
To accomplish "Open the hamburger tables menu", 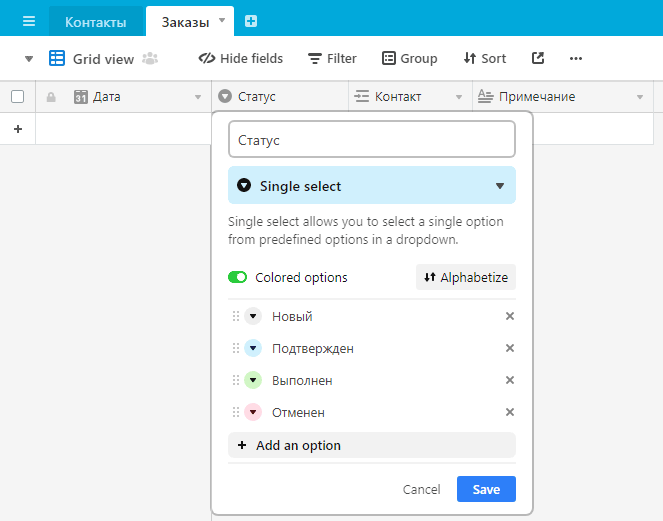I will pos(29,21).
